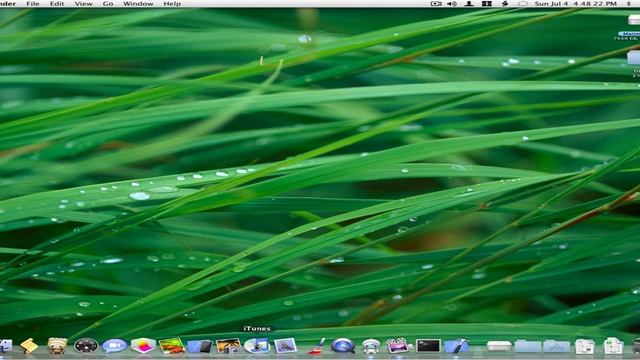Click the screen camera menu bar icon
Viewport: 640px width, 360px height.
point(436,4)
